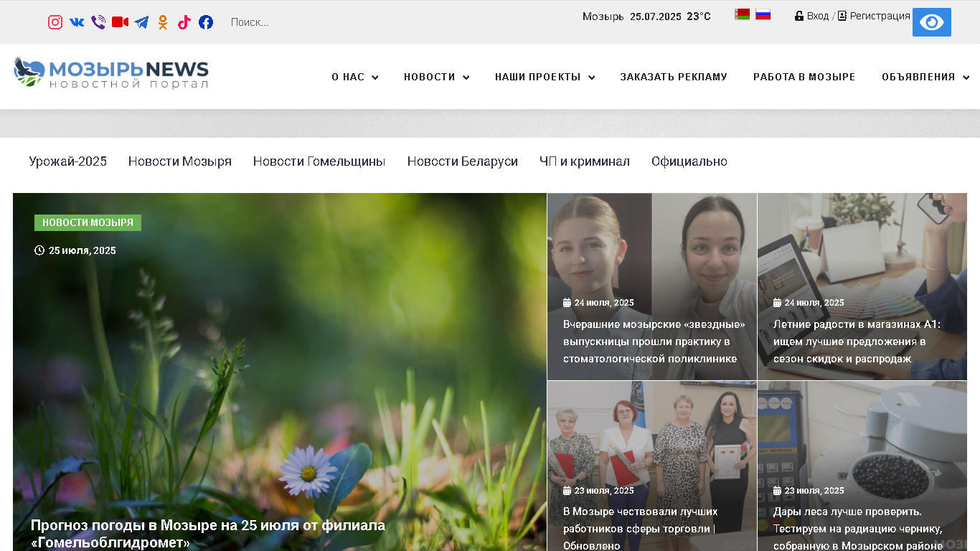Expand the НАШИ ПРОЕКТЫ menu

(545, 77)
